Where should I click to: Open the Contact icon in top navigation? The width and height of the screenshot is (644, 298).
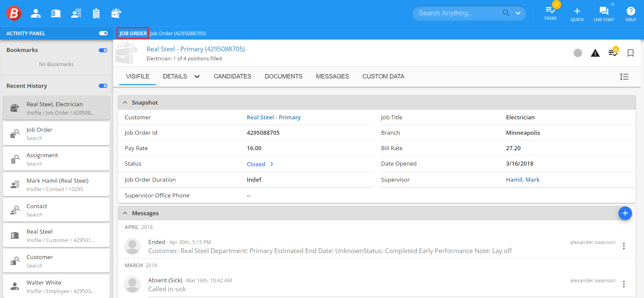point(76,13)
